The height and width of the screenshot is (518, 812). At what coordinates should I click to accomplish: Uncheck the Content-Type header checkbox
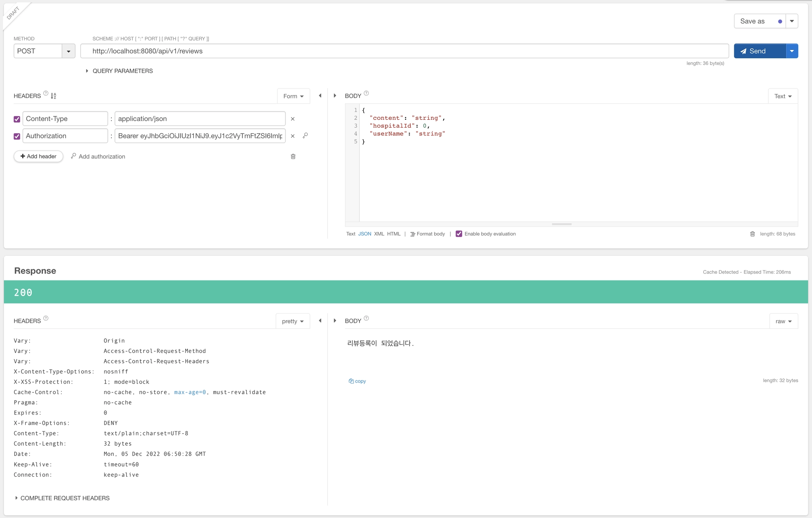click(17, 119)
